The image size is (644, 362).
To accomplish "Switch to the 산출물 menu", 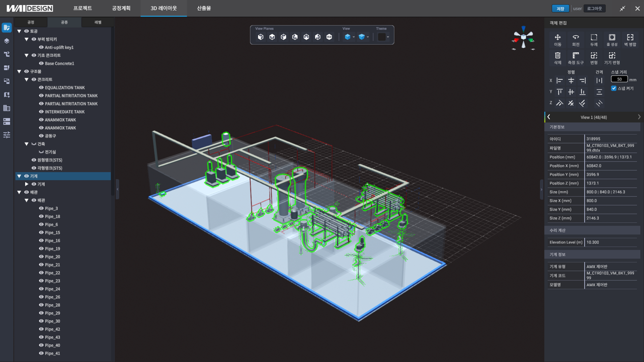I will pos(204,9).
